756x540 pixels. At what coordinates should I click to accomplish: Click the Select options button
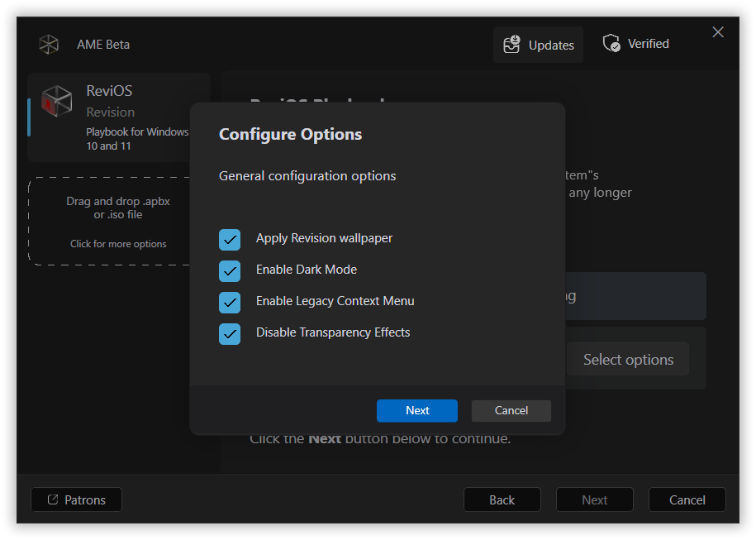coord(628,360)
